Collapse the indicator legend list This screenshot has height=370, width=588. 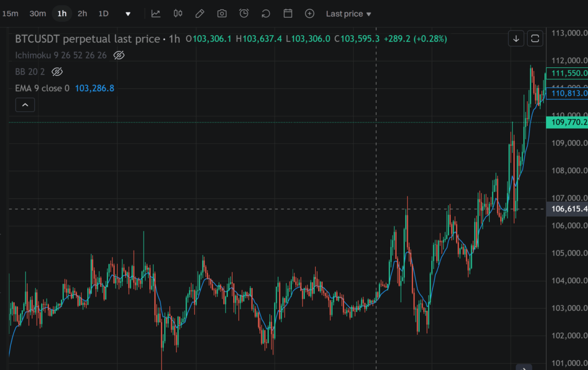[x=25, y=105]
